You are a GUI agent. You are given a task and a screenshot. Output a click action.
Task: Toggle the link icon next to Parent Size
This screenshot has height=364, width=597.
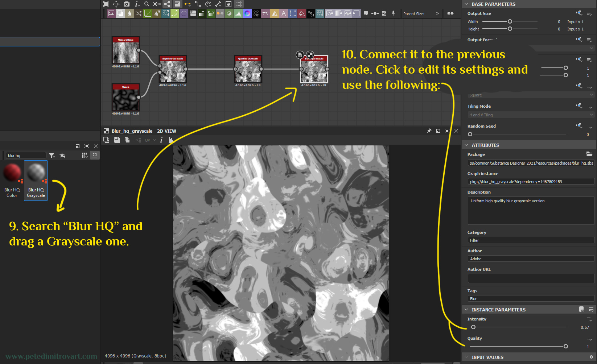click(450, 13)
